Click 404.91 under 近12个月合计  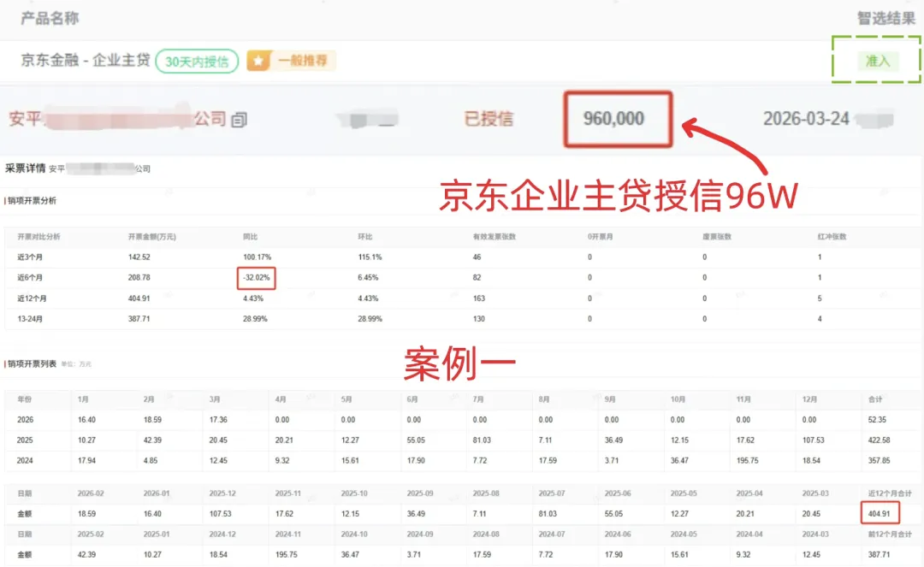tap(880, 513)
